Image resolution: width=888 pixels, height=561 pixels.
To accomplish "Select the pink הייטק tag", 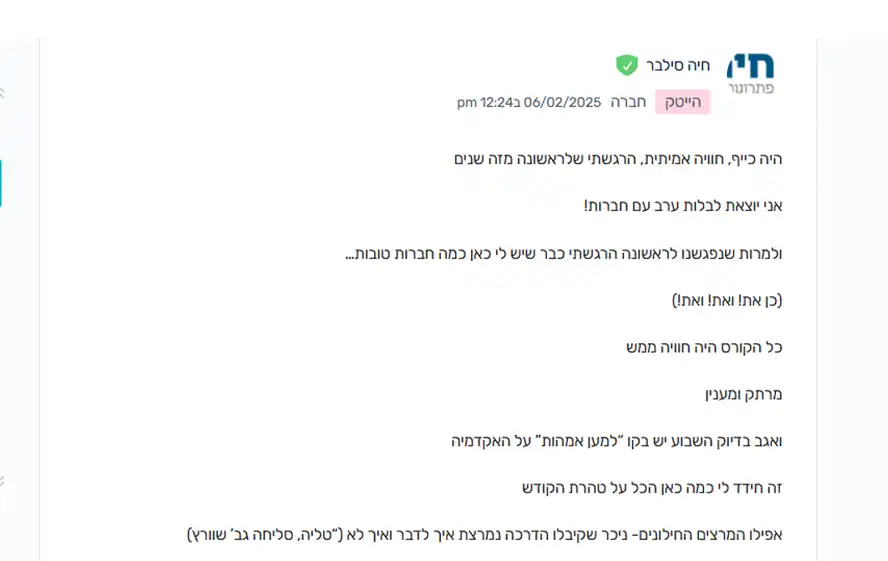I will coord(683,102).
